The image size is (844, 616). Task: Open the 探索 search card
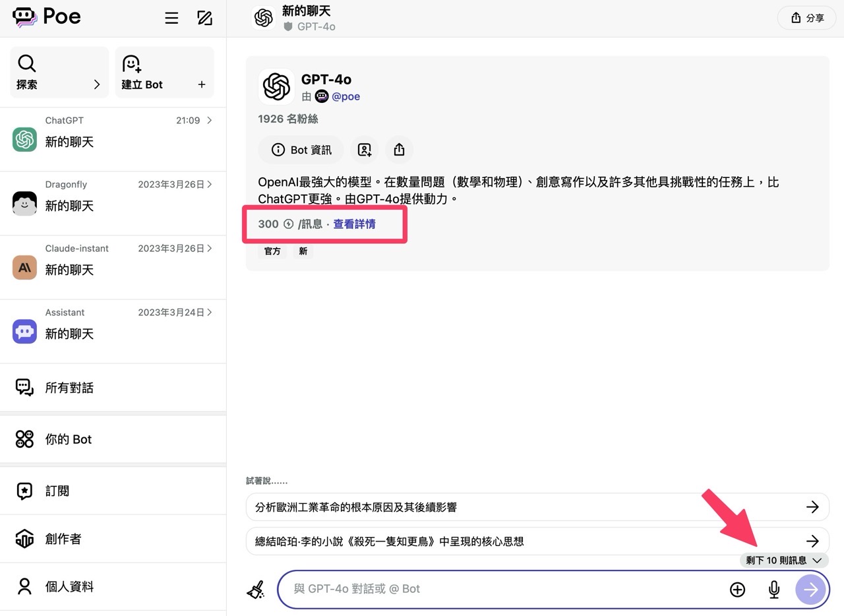(59, 73)
